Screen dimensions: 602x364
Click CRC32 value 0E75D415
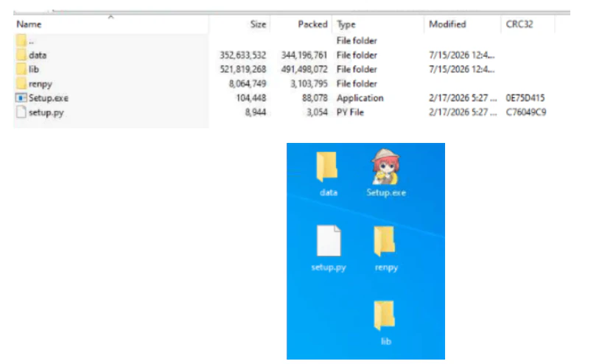coord(525,98)
